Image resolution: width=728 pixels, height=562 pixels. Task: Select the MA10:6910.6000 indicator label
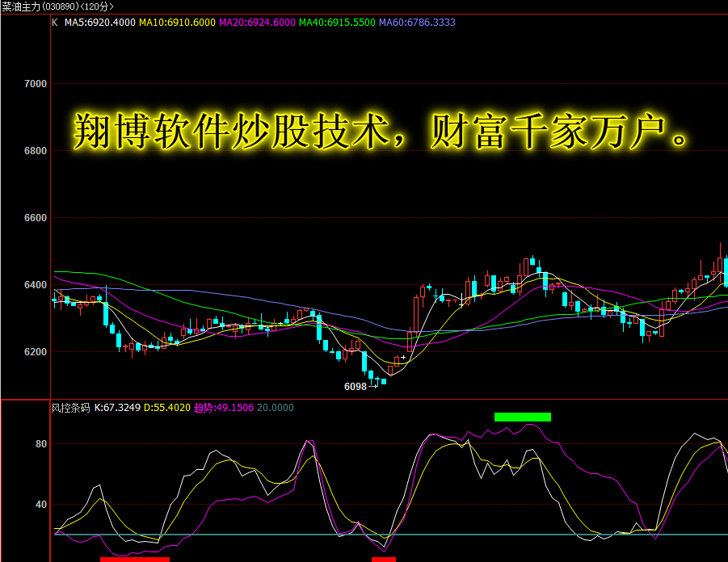tap(178, 23)
